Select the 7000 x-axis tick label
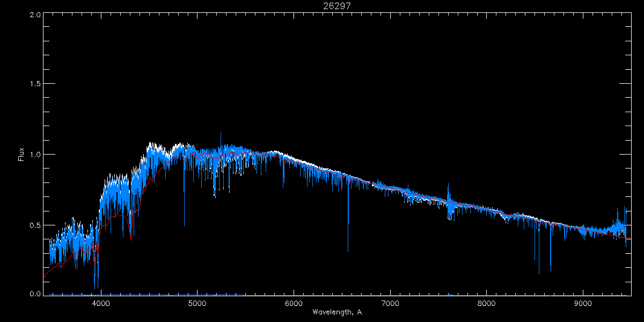 click(390, 303)
